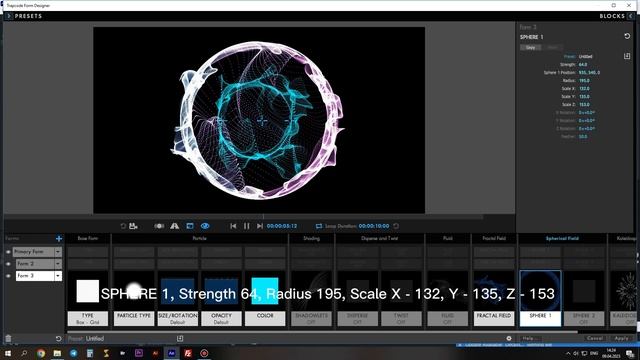Click the Feather value 50.0
This screenshot has width=640, height=360.
coord(583,136)
